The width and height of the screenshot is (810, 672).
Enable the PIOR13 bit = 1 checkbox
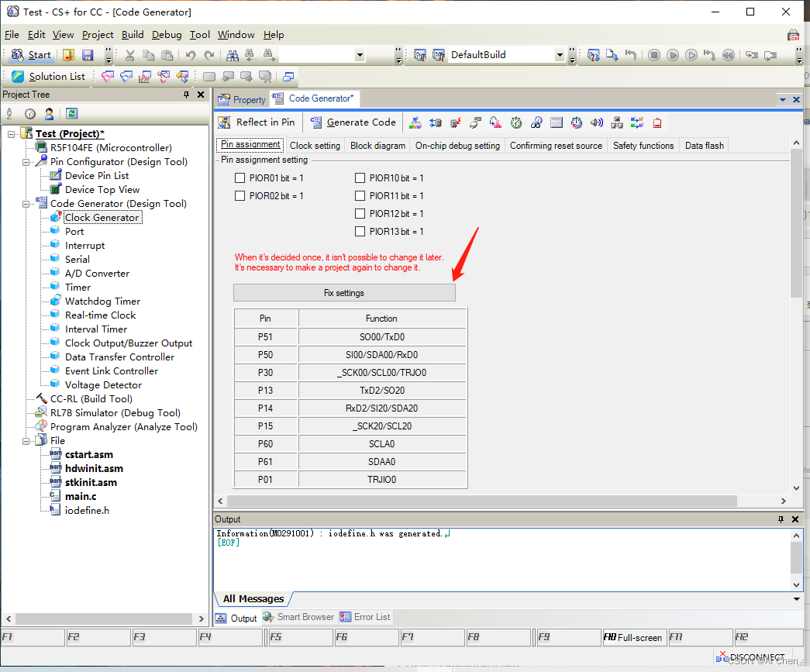360,232
